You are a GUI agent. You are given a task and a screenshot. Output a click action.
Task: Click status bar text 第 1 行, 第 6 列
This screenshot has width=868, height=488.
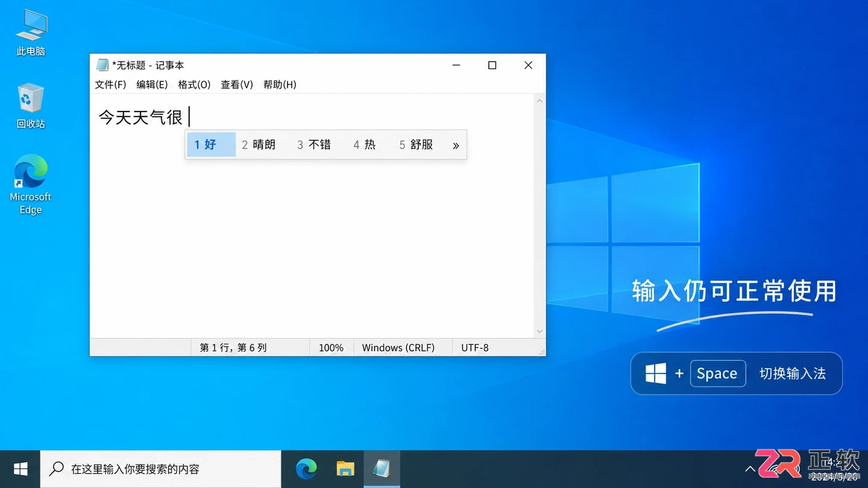pos(233,348)
